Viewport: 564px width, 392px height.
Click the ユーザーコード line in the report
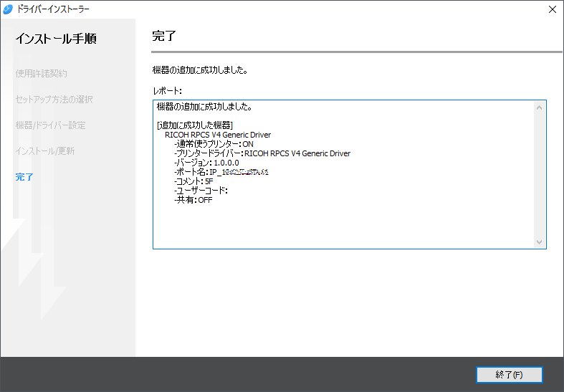[x=201, y=191]
